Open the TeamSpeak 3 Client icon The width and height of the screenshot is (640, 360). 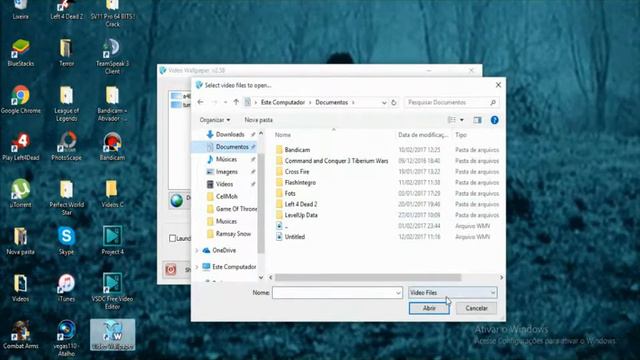point(112,57)
